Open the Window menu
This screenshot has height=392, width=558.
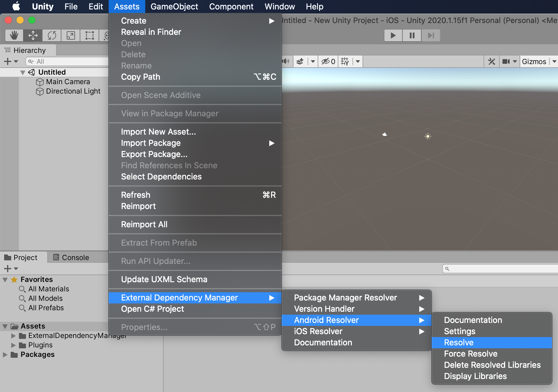pyautogui.click(x=280, y=6)
